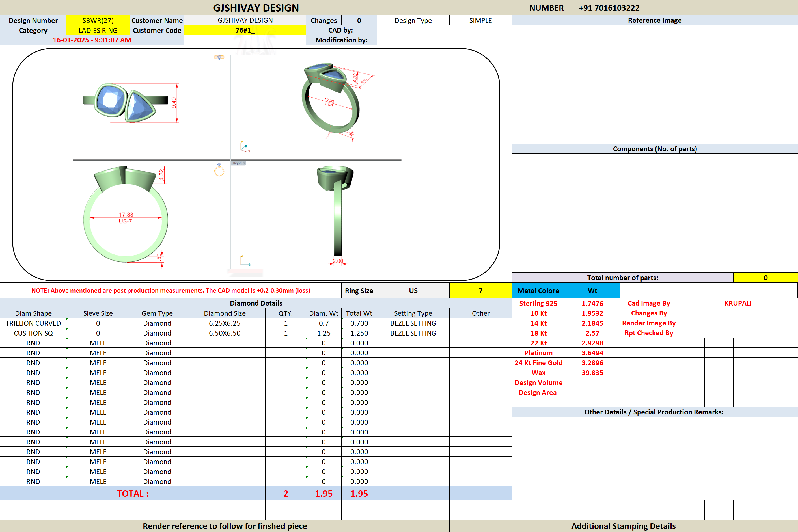
Task: Select the Platinum weight 3.6494
Action: coord(592,353)
